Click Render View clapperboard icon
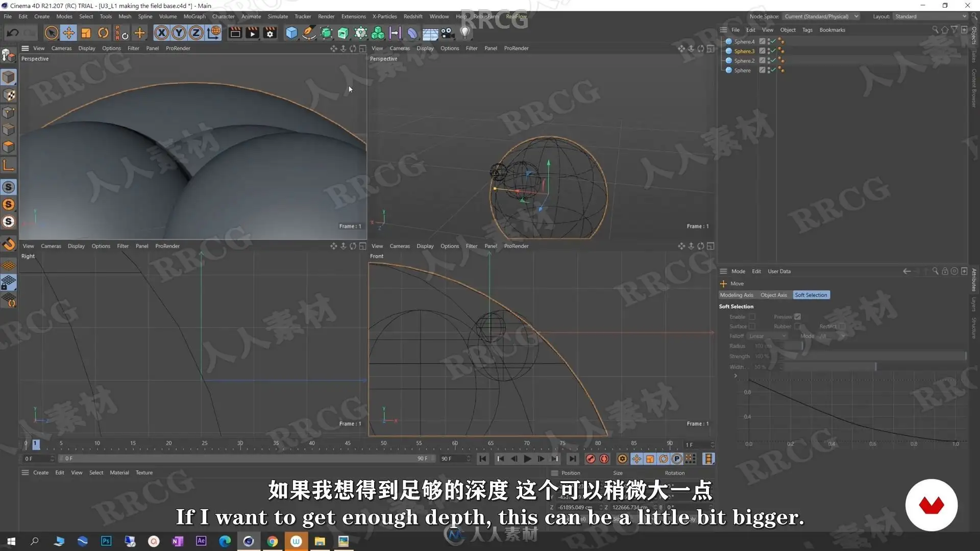This screenshot has height=551, width=980. (235, 33)
